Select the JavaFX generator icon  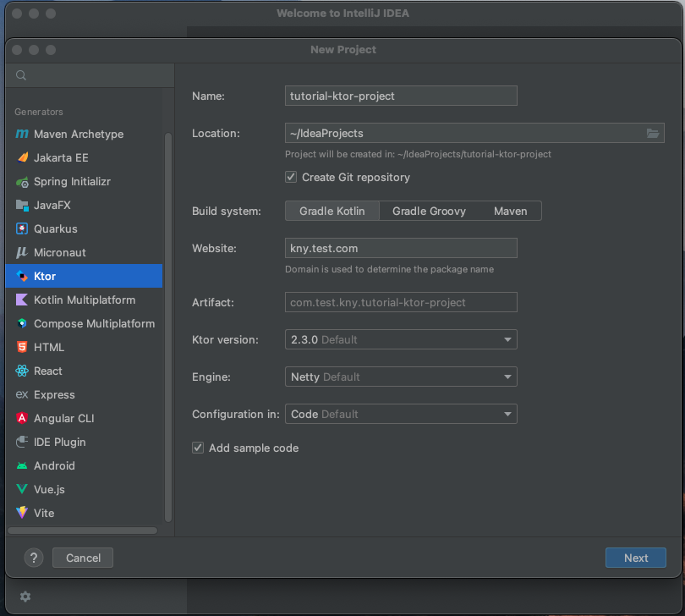pyautogui.click(x=22, y=205)
